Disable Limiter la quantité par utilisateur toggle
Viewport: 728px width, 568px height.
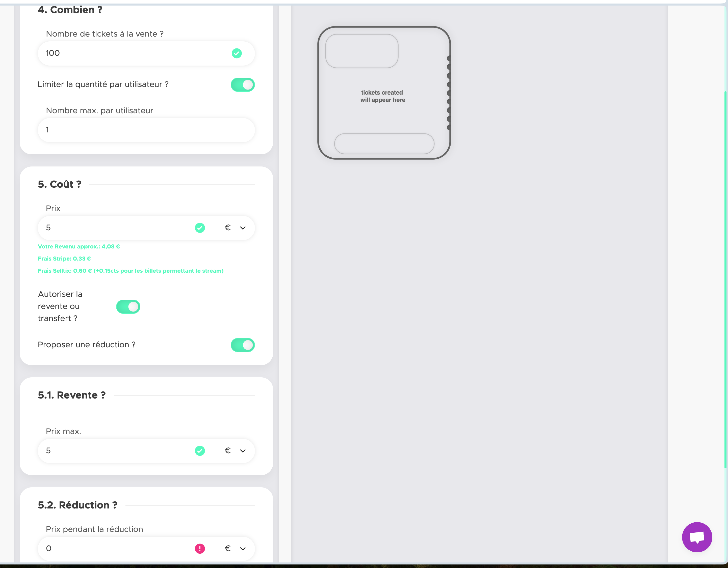tap(243, 84)
